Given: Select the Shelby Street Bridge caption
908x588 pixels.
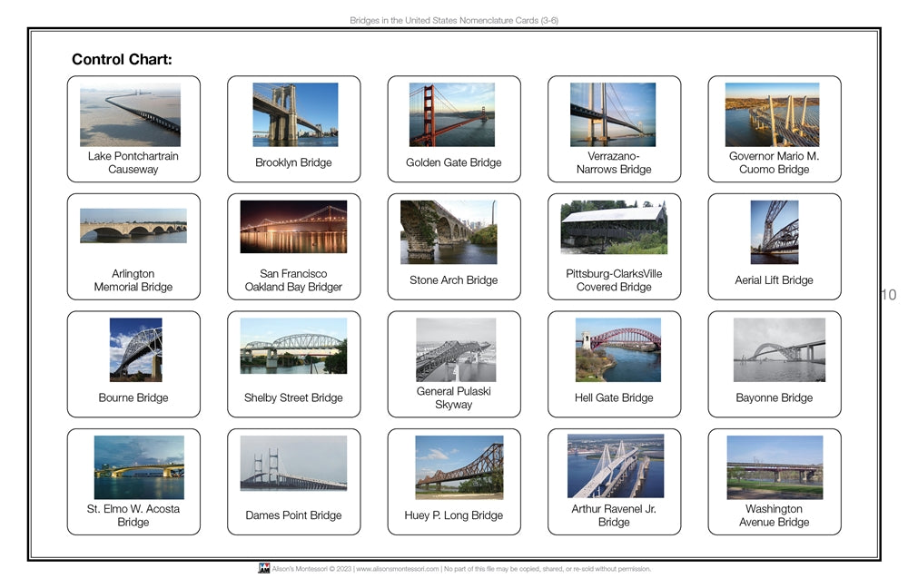Looking at the screenshot, I should pyautogui.click(x=294, y=397).
